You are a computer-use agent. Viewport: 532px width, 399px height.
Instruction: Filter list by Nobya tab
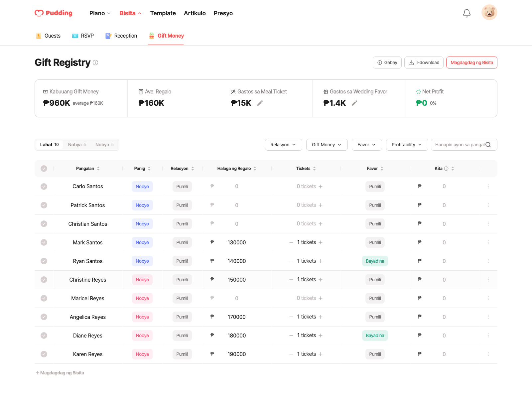[x=77, y=145]
